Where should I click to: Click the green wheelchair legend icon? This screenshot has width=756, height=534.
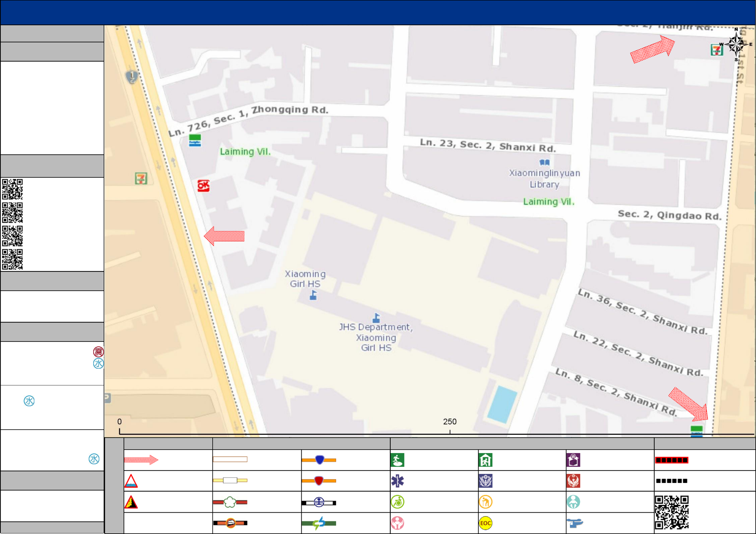pos(397,502)
